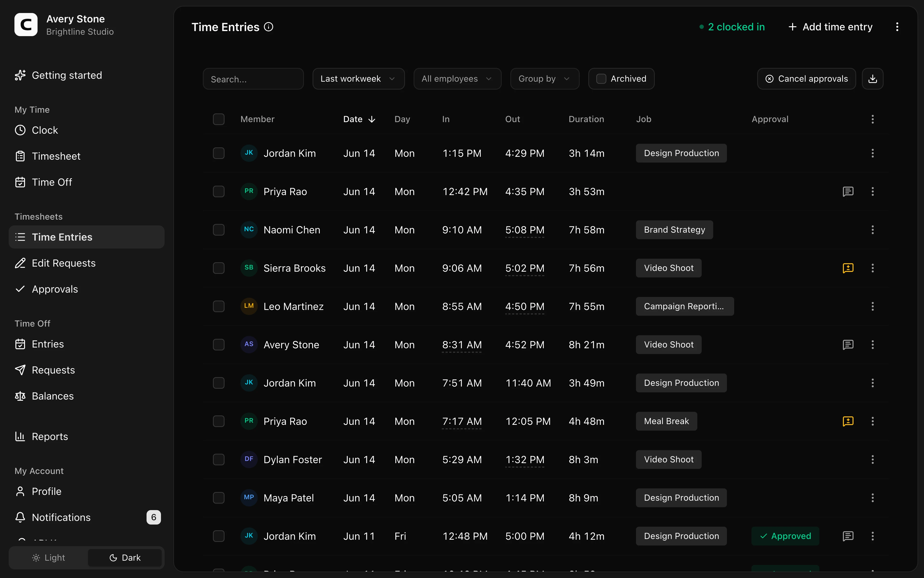The height and width of the screenshot is (578, 924).
Task: Click the AS avatar for Avery Stone
Action: click(x=249, y=344)
